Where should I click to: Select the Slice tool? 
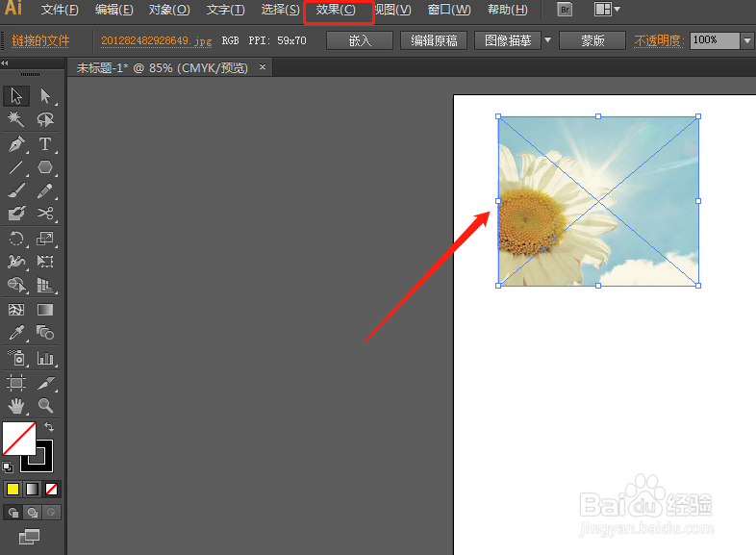click(45, 383)
